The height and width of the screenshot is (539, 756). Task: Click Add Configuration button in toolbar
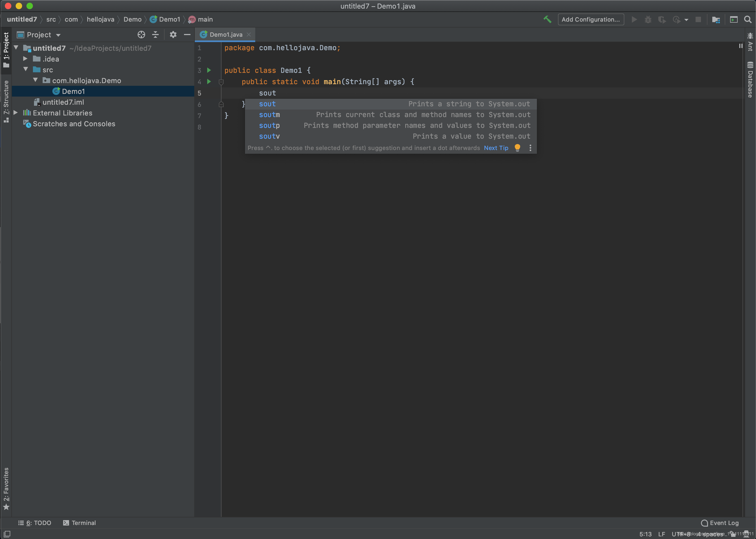(x=590, y=19)
